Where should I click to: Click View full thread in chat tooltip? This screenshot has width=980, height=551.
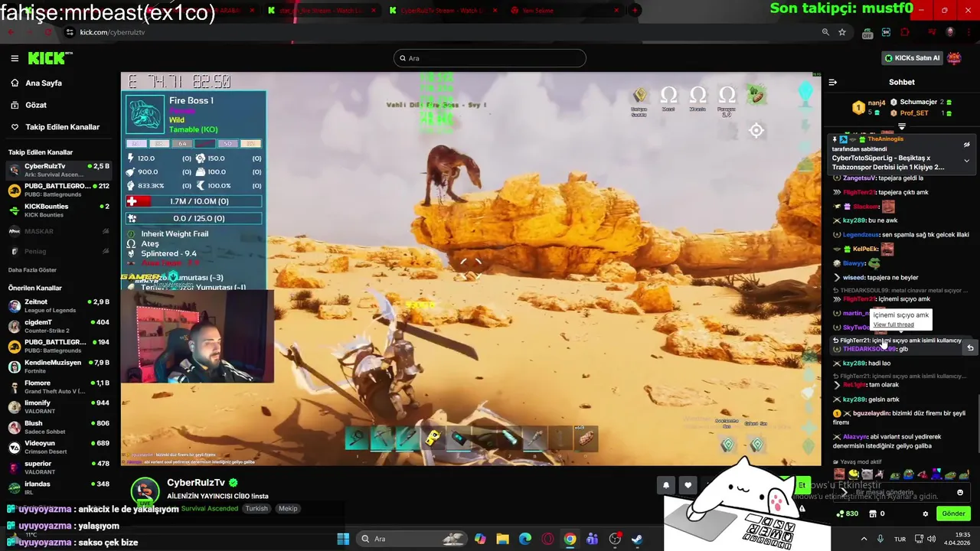coord(893,324)
